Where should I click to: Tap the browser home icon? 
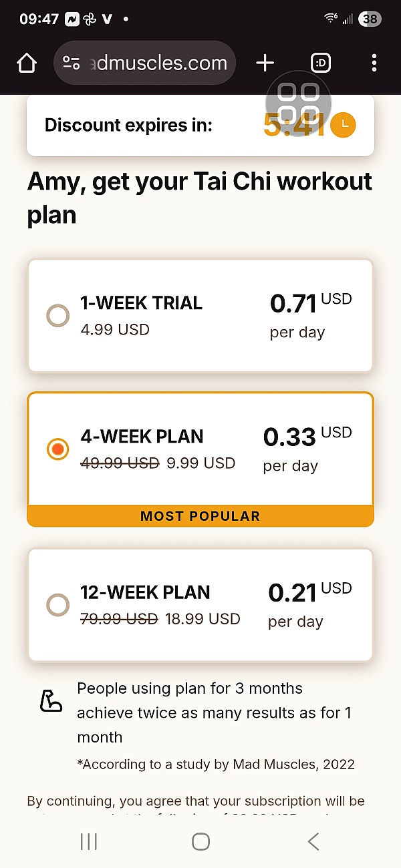[26, 63]
